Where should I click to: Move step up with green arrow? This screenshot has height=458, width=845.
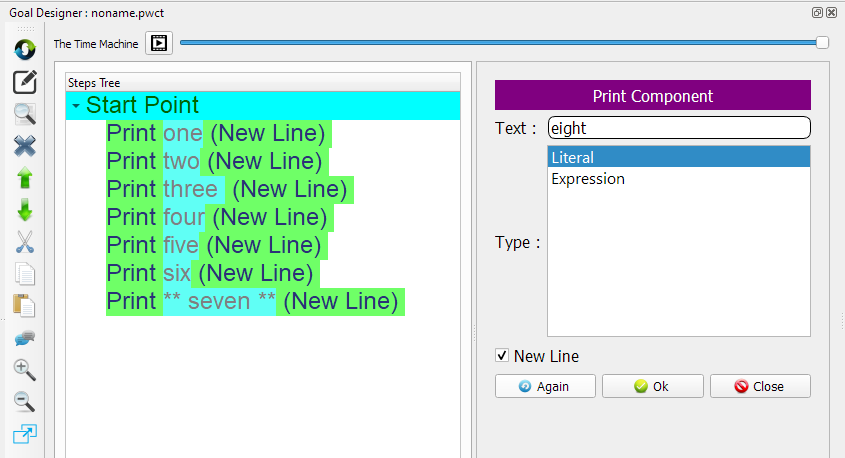25,179
